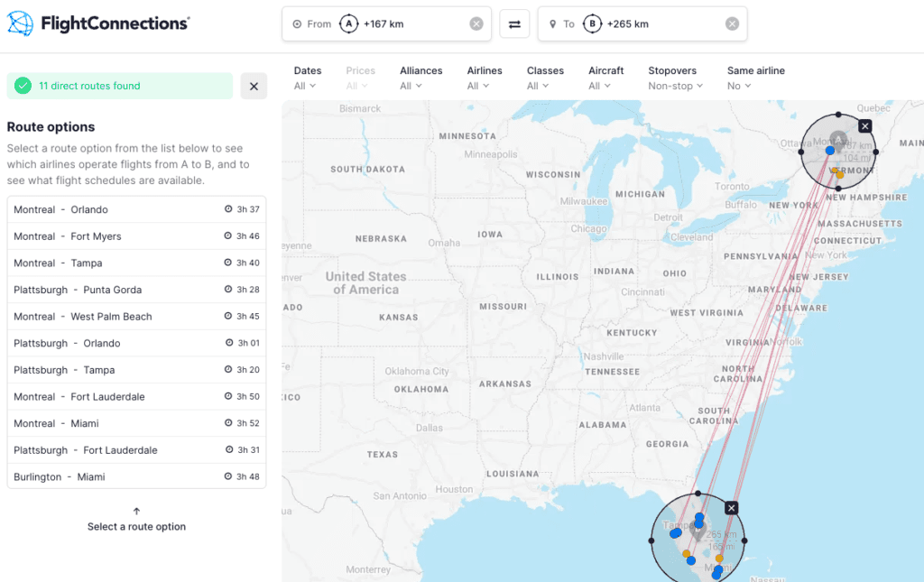Click the swap origin and destination button

(x=514, y=24)
